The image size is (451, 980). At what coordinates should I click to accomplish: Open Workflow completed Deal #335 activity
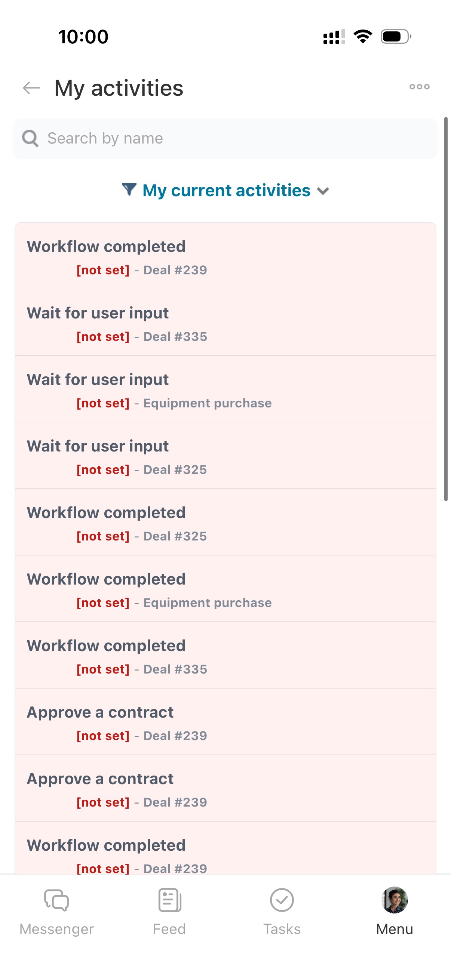225,656
